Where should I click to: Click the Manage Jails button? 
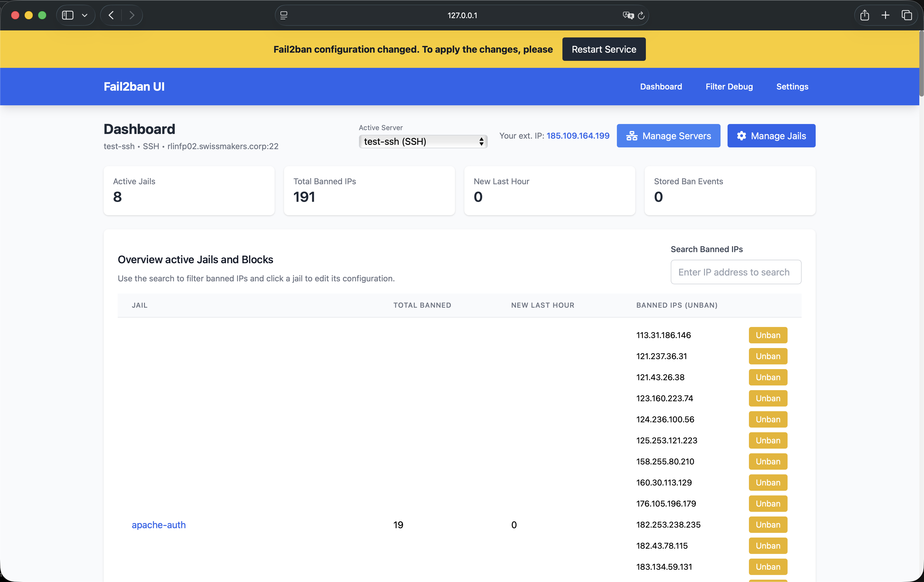click(x=771, y=136)
